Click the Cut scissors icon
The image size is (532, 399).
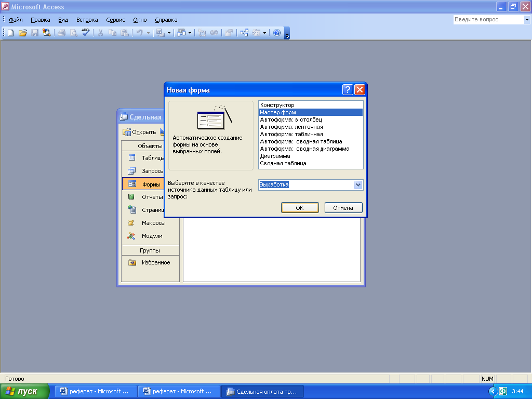[x=100, y=33]
